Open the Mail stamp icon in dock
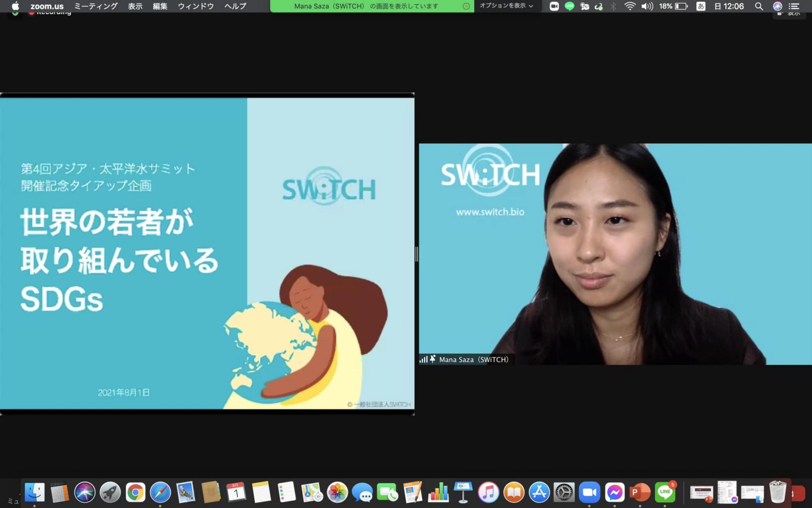Viewport: 812px width, 508px height. coord(186,492)
